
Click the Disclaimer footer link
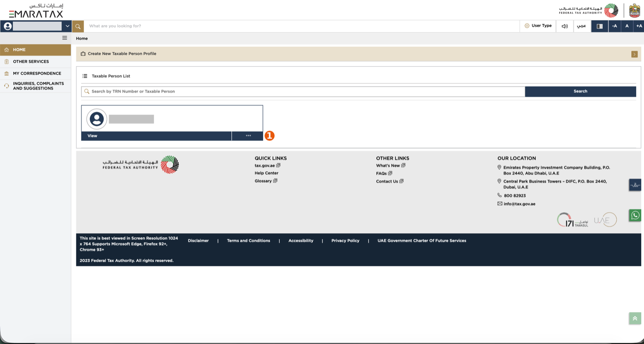198,241
